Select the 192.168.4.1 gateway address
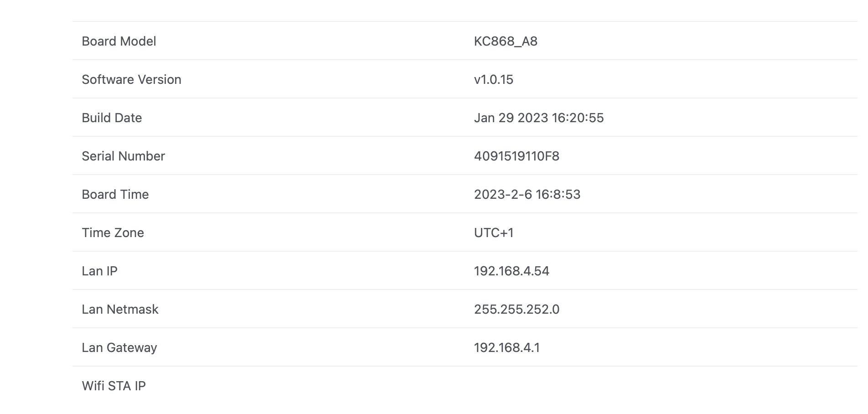 pos(507,348)
